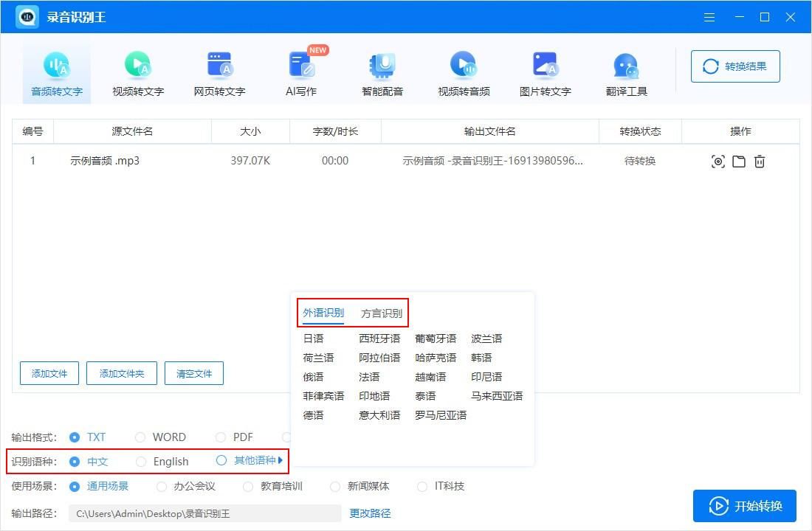The image size is (812, 531).
Task: Click the 输出文件名 column header
Action: click(490, 131)
